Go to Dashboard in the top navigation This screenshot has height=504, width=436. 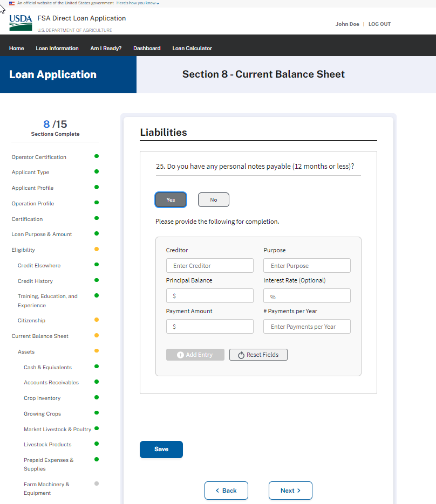point(147,49)
